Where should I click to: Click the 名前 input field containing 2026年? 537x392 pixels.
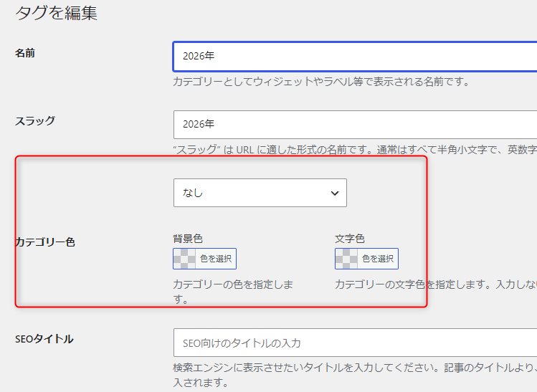355,57
